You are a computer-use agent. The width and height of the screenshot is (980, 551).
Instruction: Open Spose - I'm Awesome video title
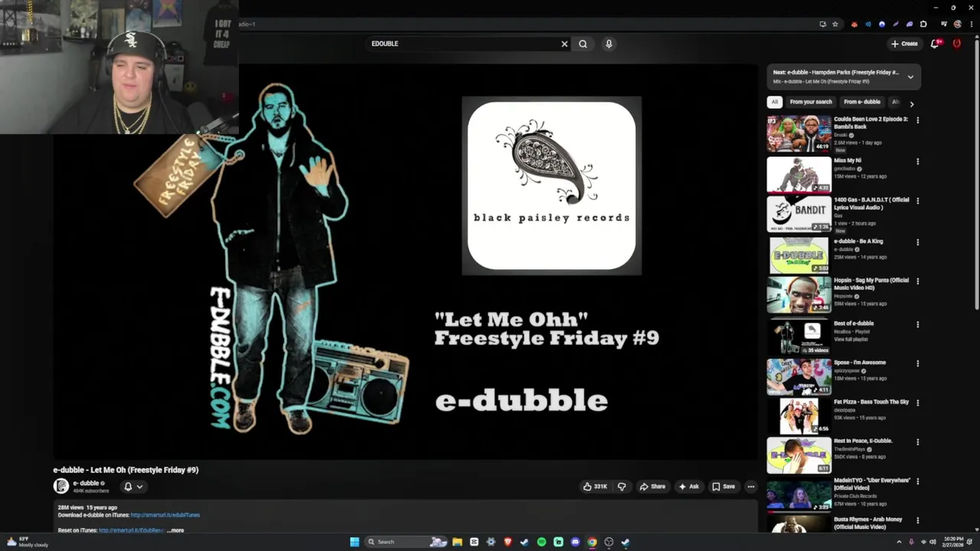860,363
